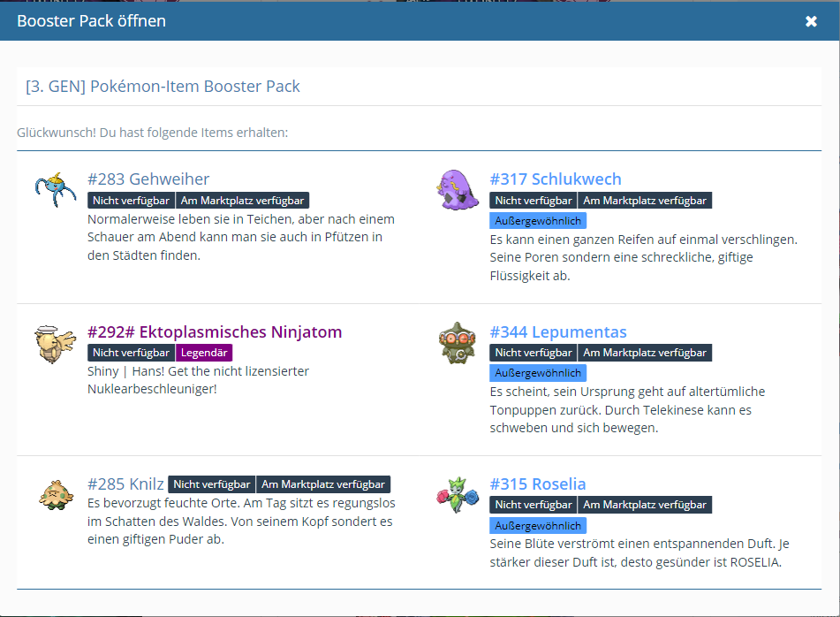840x617 pixels.
Task: Open the #285 Knilz item link
Action: click(x=125, y=484)
